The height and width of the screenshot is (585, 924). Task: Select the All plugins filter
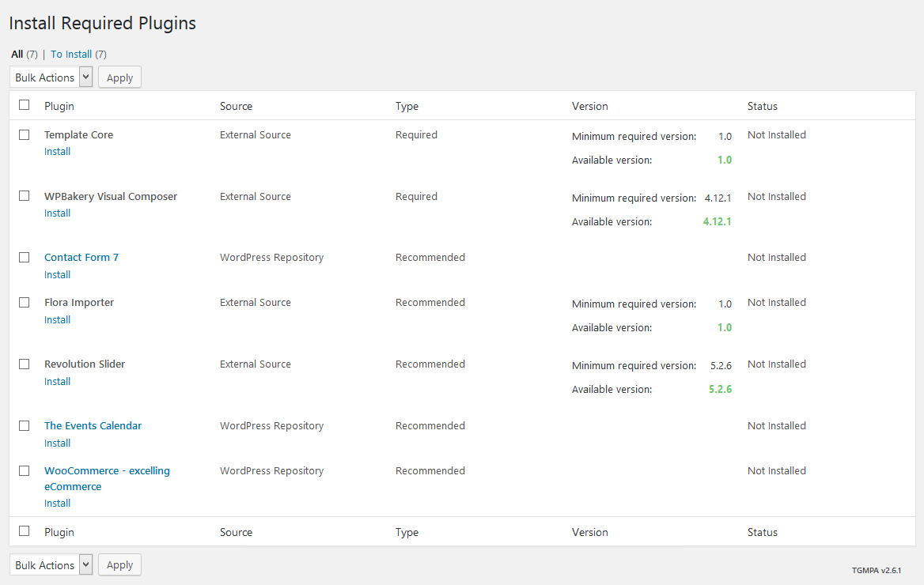click(x=17, y=55)
